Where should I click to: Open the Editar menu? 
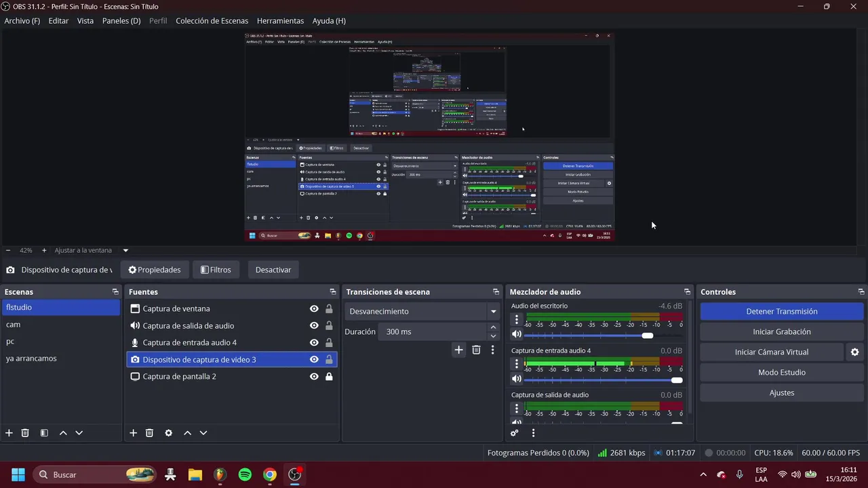(x=58, y=20)
